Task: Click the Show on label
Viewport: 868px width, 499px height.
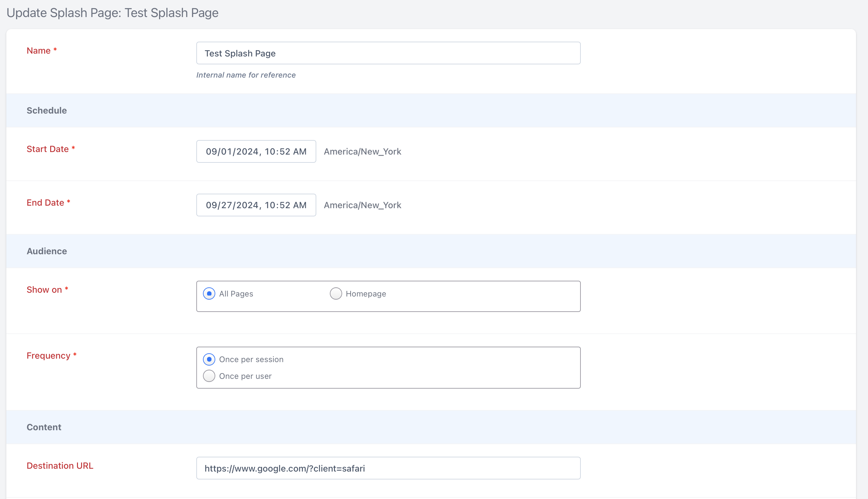Action: click(47, 290)
